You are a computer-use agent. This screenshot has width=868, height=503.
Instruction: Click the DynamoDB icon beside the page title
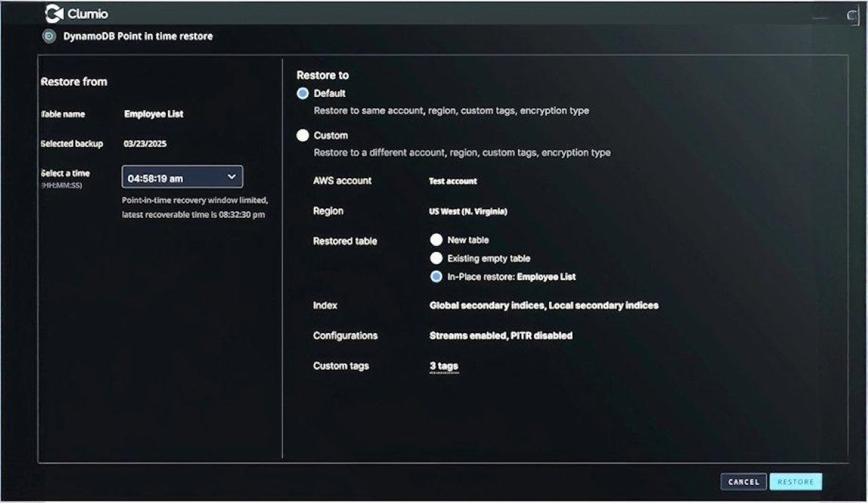[x=49, y=36]
